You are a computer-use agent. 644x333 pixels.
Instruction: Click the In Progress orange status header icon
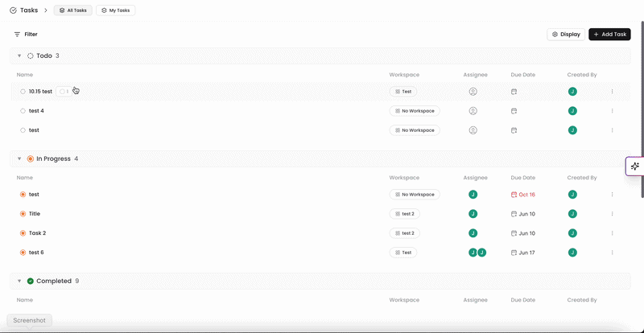tap(31, 159)
